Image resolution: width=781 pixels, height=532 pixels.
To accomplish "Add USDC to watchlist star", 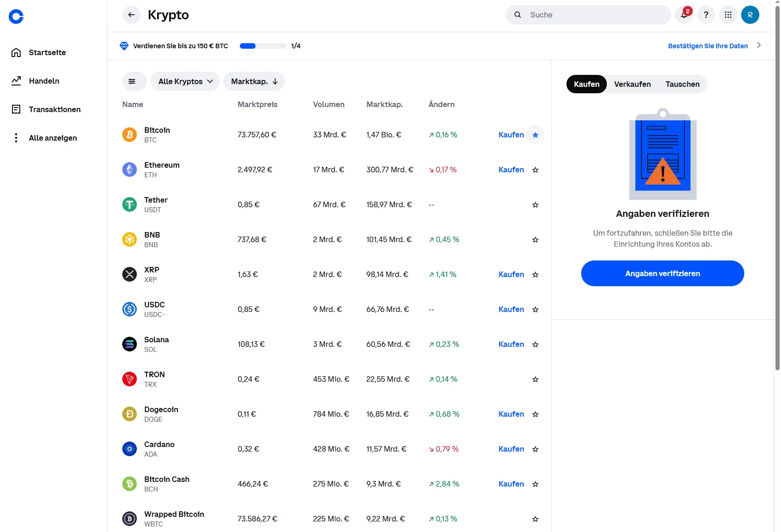I will [x=535, y=309].
